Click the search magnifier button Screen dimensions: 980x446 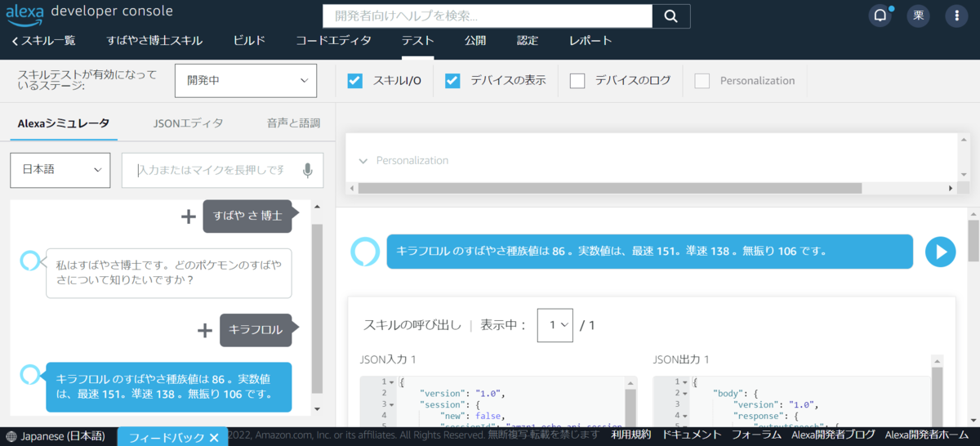point(671,16)
